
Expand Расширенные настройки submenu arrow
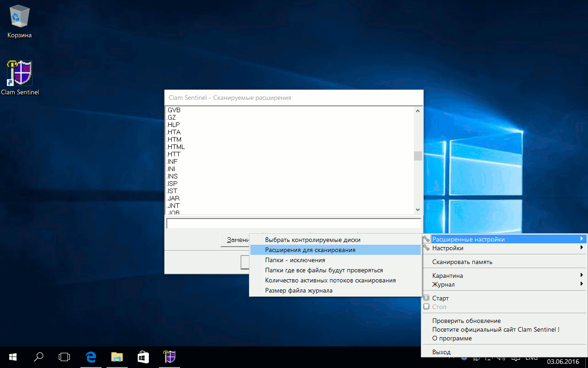[x=582, y=239]
